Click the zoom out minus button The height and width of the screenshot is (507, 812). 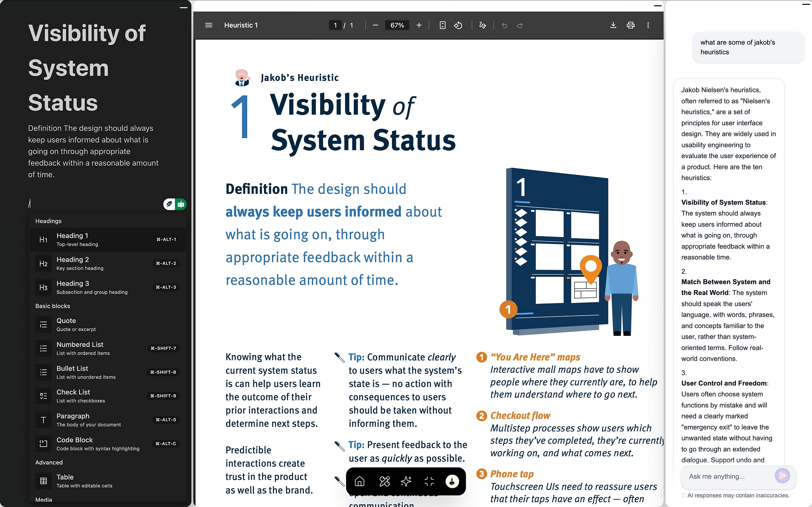pyautogui.click(x=376, y=25)
